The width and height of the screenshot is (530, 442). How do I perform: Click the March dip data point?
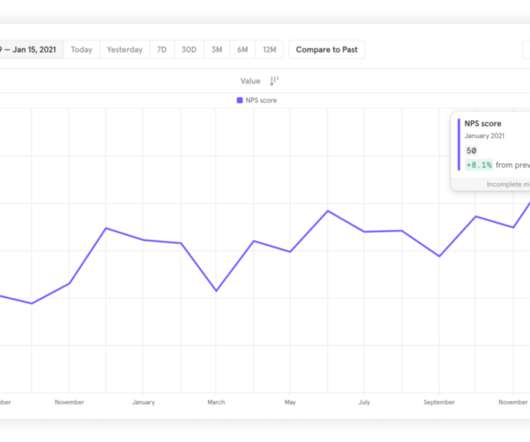216,291
